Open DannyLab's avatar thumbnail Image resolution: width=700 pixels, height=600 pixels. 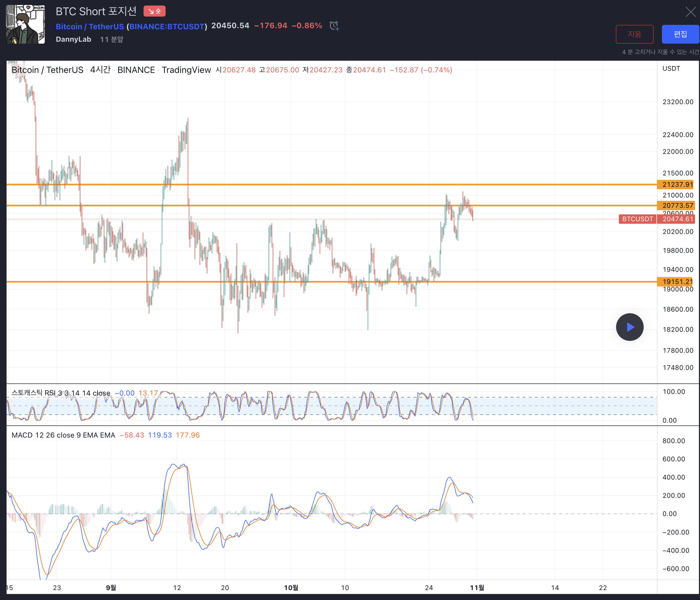click(x=25, y=24)
